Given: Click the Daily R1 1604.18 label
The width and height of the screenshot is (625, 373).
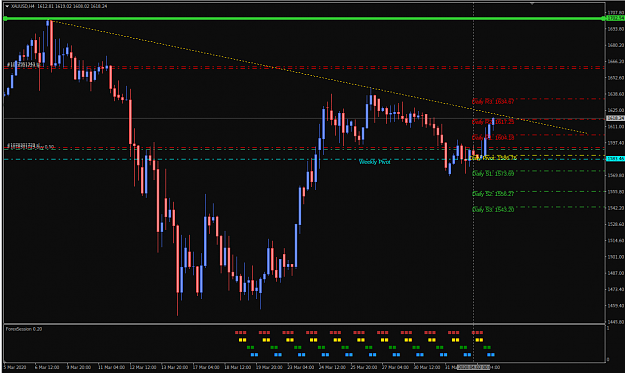Looking at the screenshot, I should pyautogui.click(x=493, y=137).
